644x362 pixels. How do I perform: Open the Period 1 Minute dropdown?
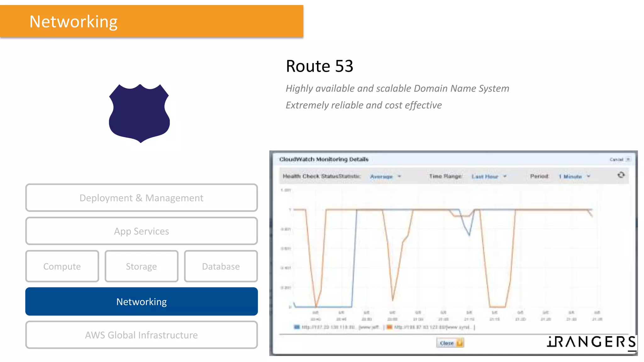point(575,177)
